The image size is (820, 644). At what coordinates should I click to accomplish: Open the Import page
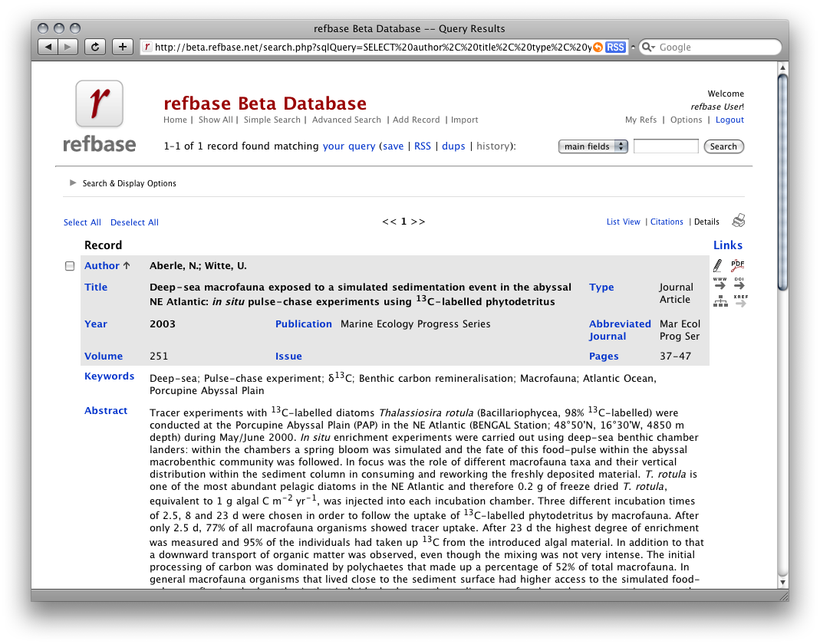click(464, 120)
